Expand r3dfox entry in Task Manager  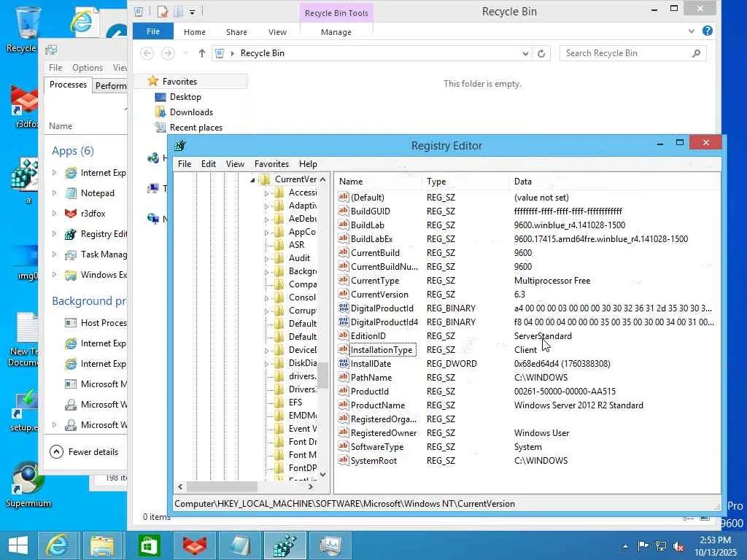(x=54, y=214)
